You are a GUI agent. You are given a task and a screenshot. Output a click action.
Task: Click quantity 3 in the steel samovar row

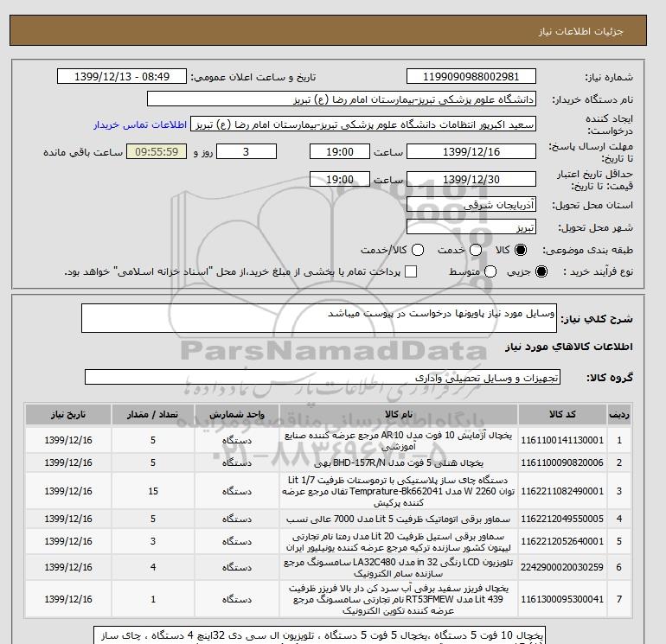[153, 541]
